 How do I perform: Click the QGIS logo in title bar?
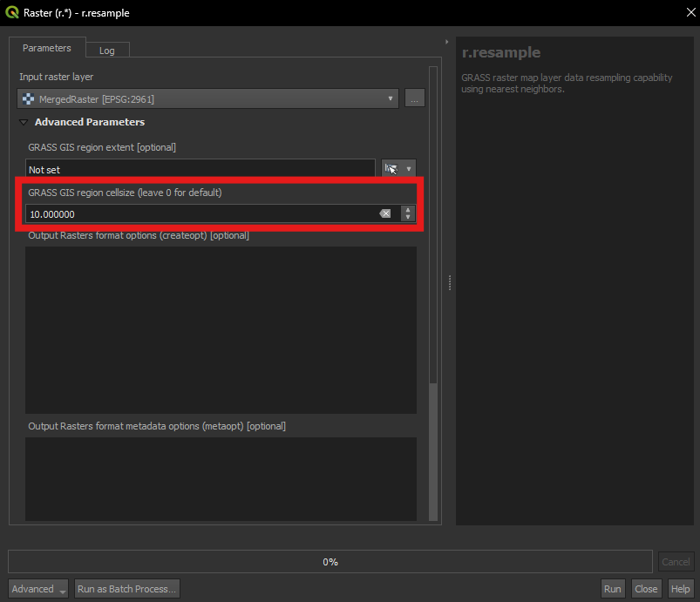(x=13, y=13)
